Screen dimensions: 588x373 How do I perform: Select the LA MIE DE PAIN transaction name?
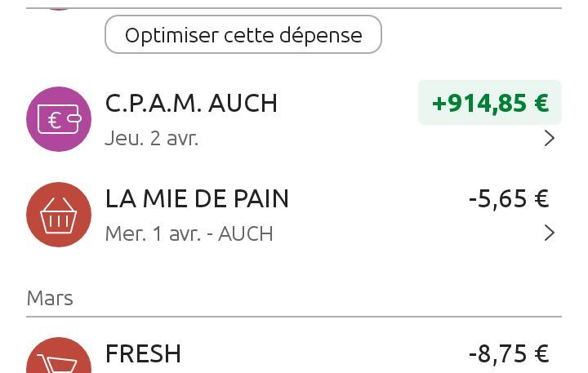tap(197, 198)
